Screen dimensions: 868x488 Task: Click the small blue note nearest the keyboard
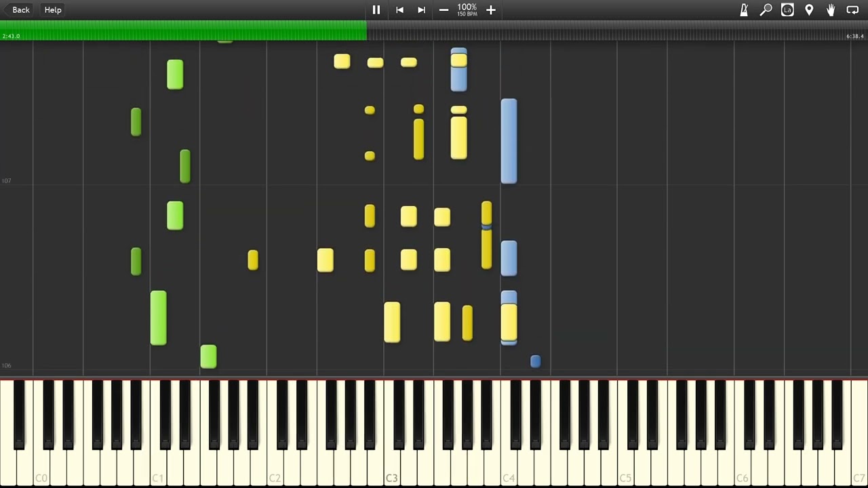point(535,361)
